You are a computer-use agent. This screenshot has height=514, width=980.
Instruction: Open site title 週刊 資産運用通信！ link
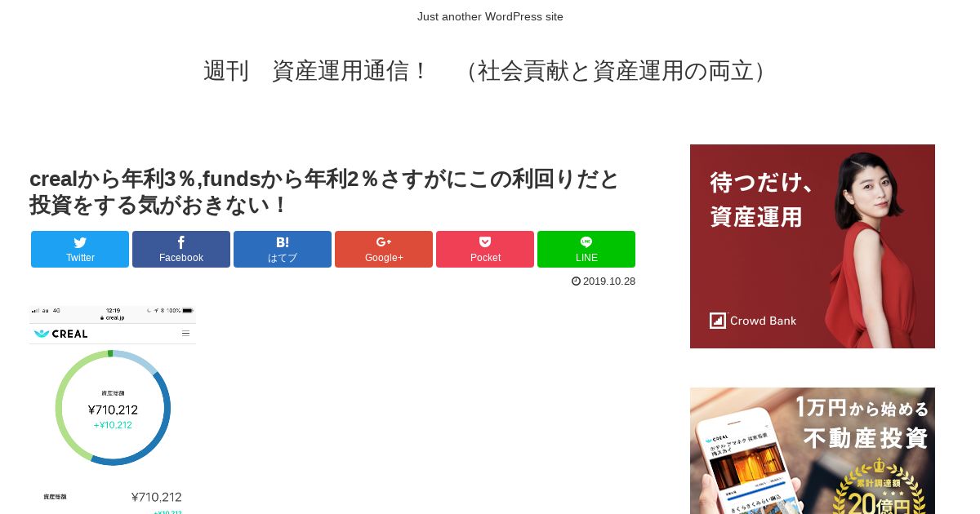tap(490, 71)
